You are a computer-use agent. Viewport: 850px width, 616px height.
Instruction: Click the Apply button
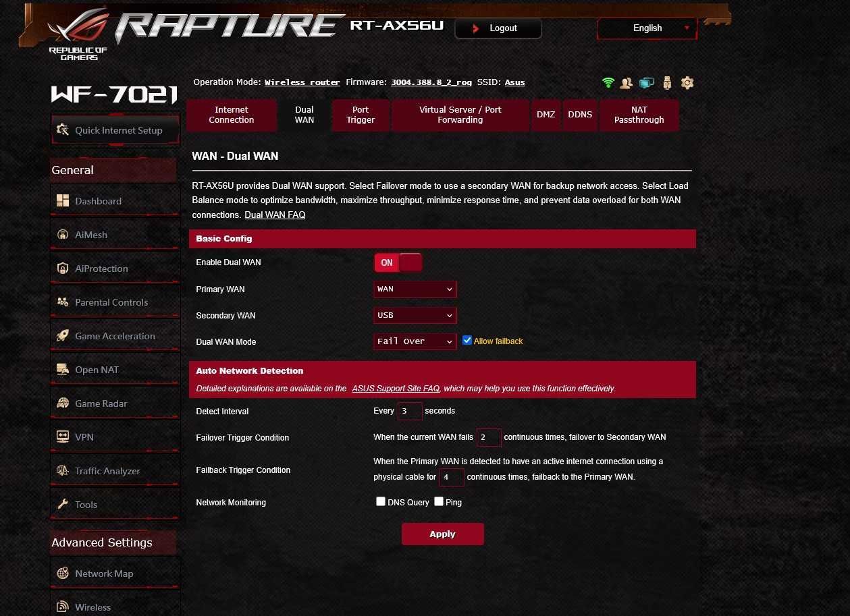[443, 534]
